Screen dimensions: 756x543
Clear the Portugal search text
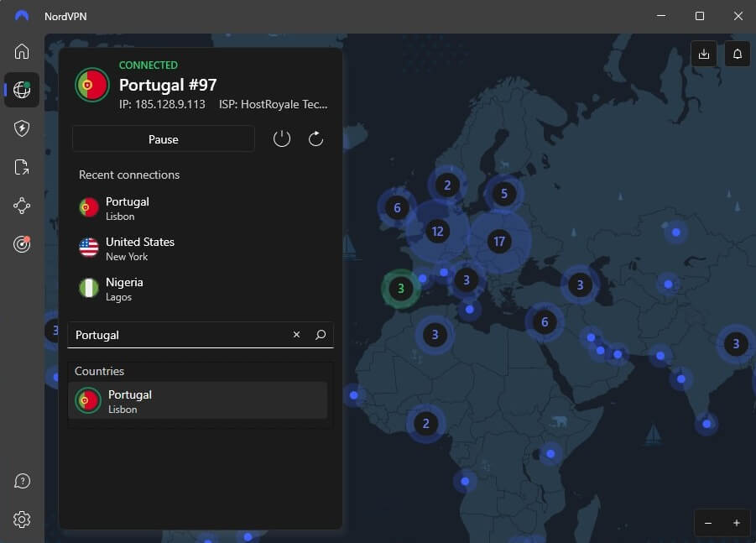coord(296,335)
